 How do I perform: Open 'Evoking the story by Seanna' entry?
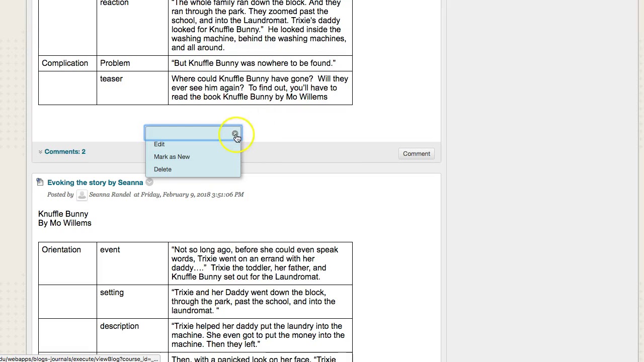[x=95, y=183]
